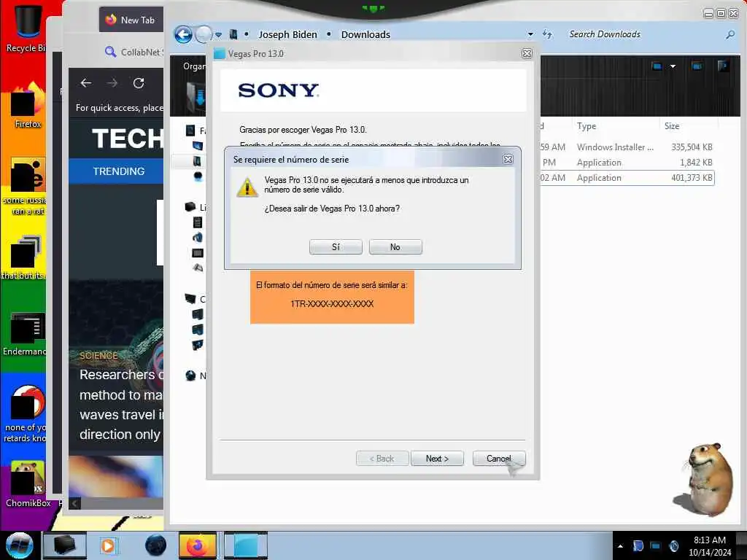Open the 'some russia ran a rat' desktop icon

[25, 186]
